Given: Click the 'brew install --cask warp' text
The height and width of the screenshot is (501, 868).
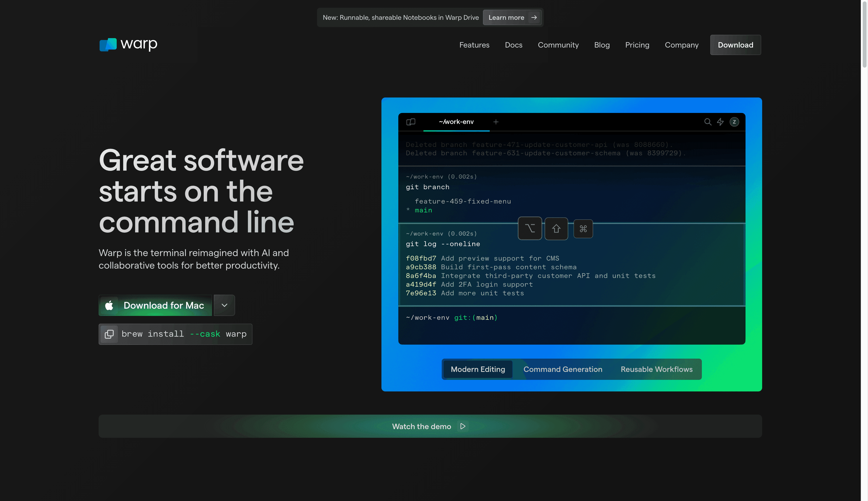Looking at the screenshot, I should tap(184, 334).
